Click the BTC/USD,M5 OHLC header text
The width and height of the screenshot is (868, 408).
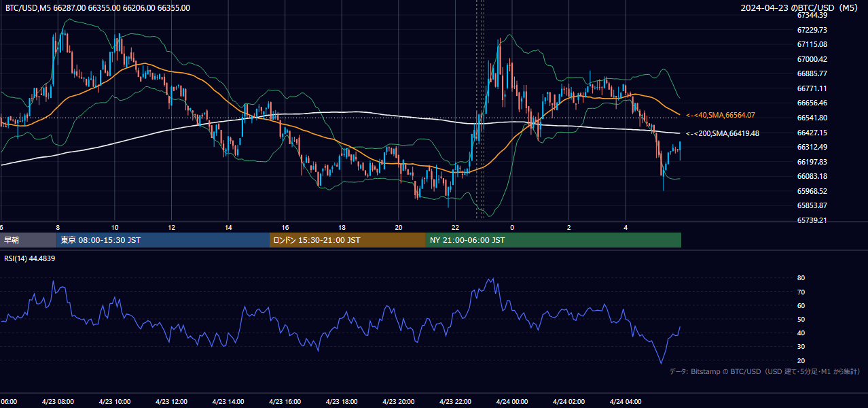[x=98, y=8]
